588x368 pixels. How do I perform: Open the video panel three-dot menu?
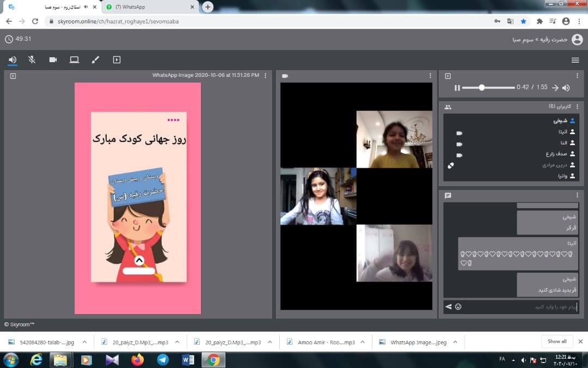tap(430, 76)
